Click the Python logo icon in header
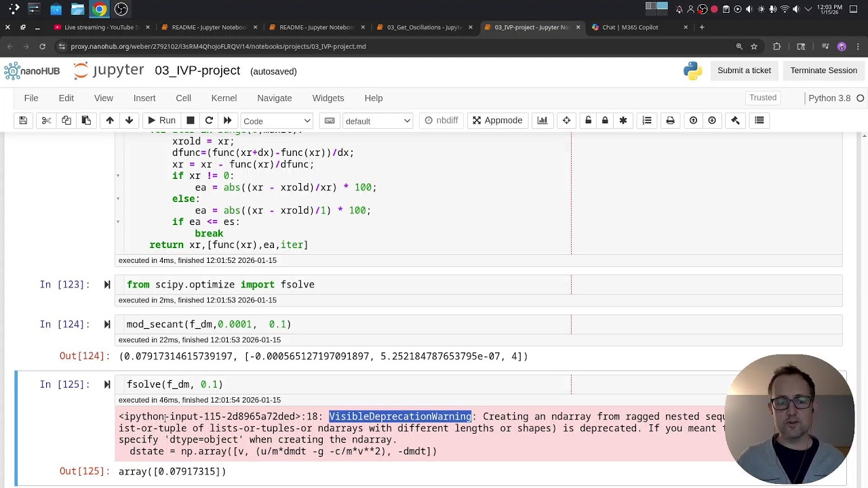This screenshot has height=488, width=868. pyautogui.click(x=692, y=70)
